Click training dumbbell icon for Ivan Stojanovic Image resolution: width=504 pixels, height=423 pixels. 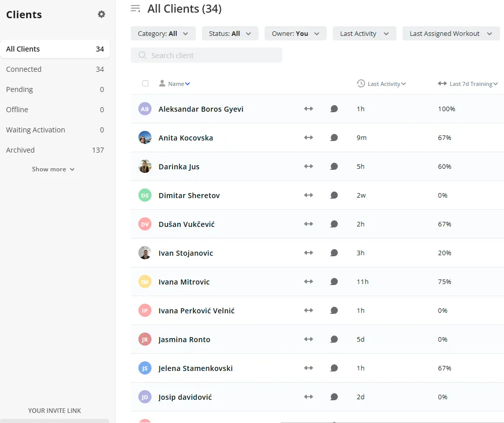[x=309, y=253]
